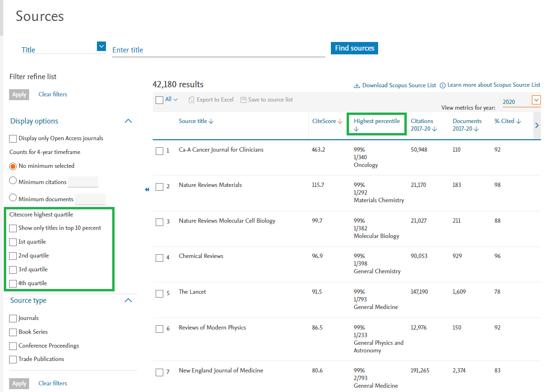
Task: Click the Enter title search field
Action: tap(218, 50)
